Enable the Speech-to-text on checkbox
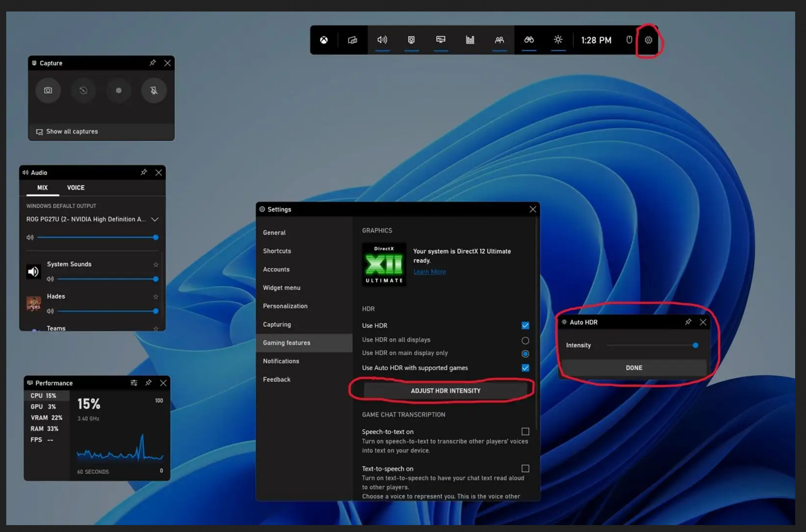Image resolution: width=806 pixels, height=532 pixels. coord(525,431)
